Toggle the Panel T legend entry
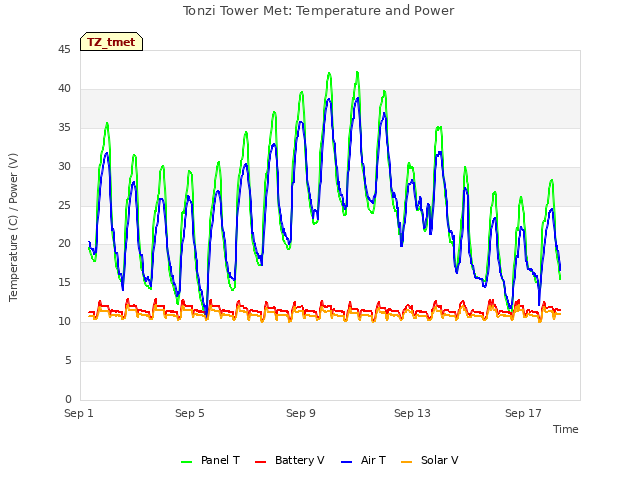The width and height of the screenshot is (640, 480). 210,460
